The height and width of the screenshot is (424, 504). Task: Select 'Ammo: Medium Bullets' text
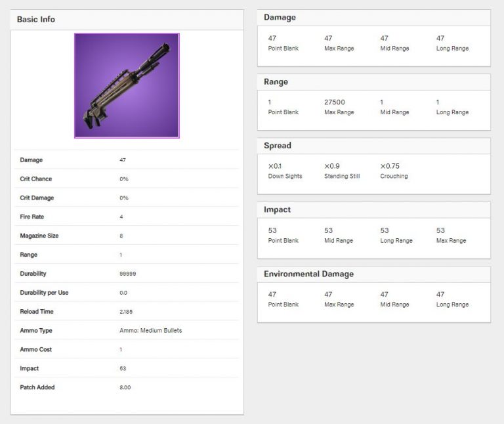[x=151, y=330]
